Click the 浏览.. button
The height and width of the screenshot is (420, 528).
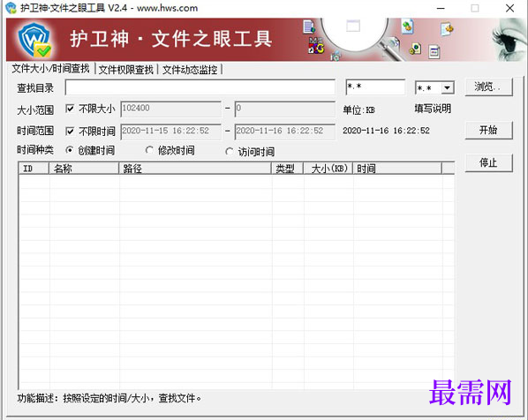[x=488, y=87]
